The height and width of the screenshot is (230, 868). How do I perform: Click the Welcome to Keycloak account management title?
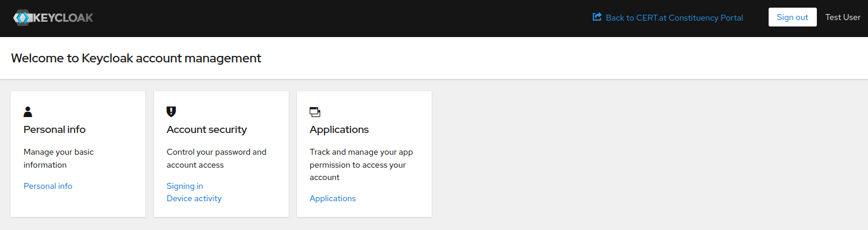[136, 58]
